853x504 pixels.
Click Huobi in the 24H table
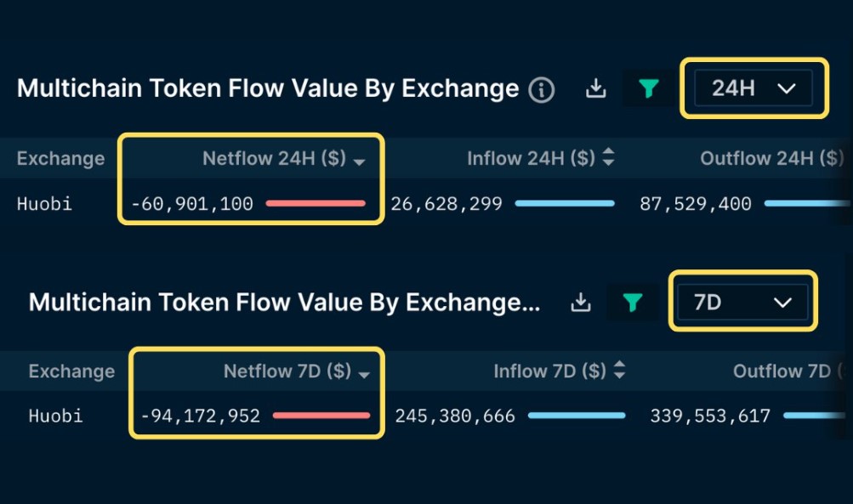click(x=44, y=204)
